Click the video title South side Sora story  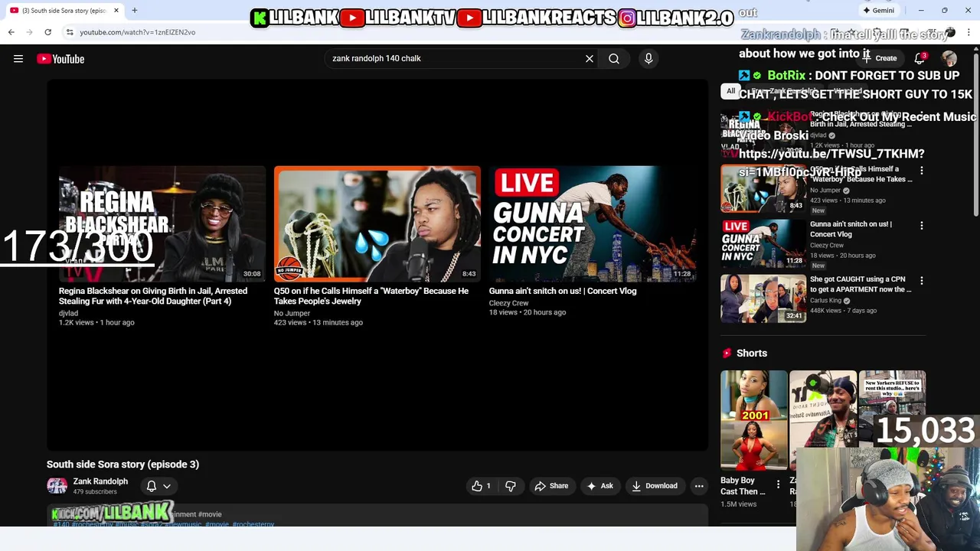point(122,464)
